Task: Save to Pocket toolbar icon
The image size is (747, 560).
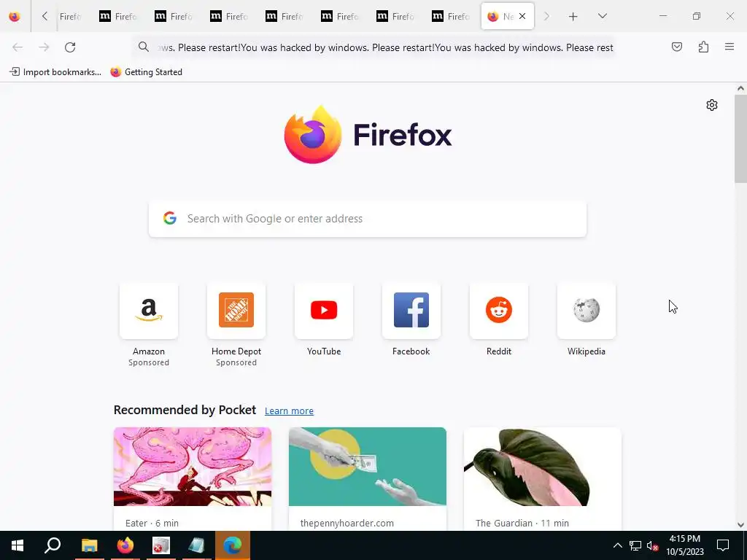Action: tap(676, 47)
